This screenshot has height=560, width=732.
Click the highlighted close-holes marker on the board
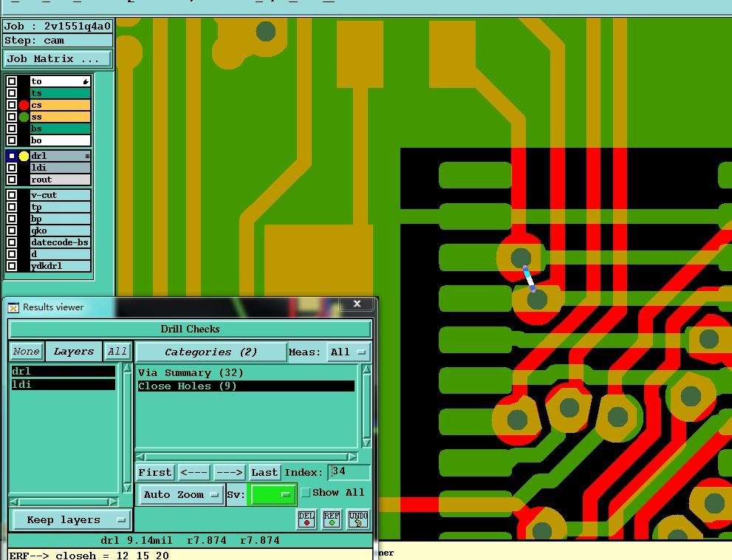coord(530,279)
